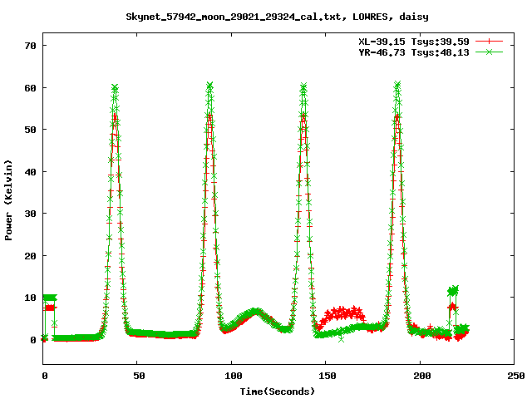Viewport: 532px width, 399px height.
Task: Click the Power (Kelvin) axis label
Action: tap(8, 200)
